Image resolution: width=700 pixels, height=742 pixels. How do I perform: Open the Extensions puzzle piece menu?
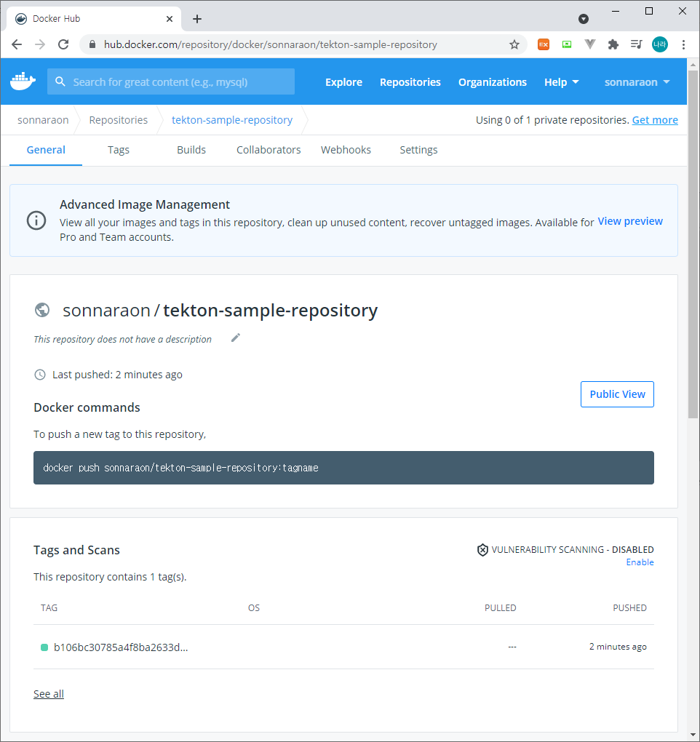click(x=613, y=44)
